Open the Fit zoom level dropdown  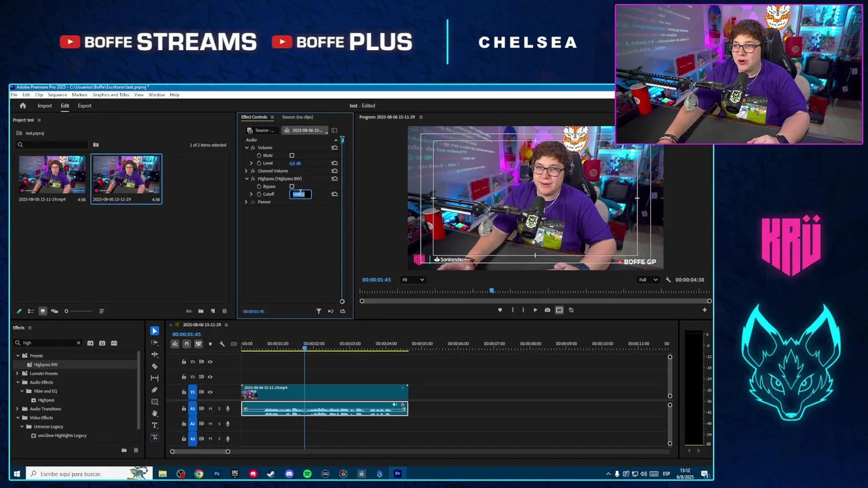412,280
